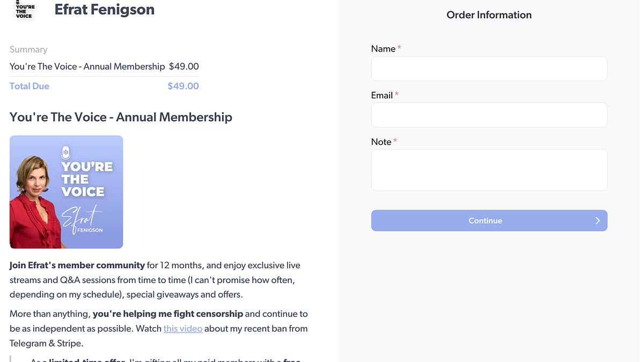Click the bold "Join Efrat's member community" text

click(77, 265)
